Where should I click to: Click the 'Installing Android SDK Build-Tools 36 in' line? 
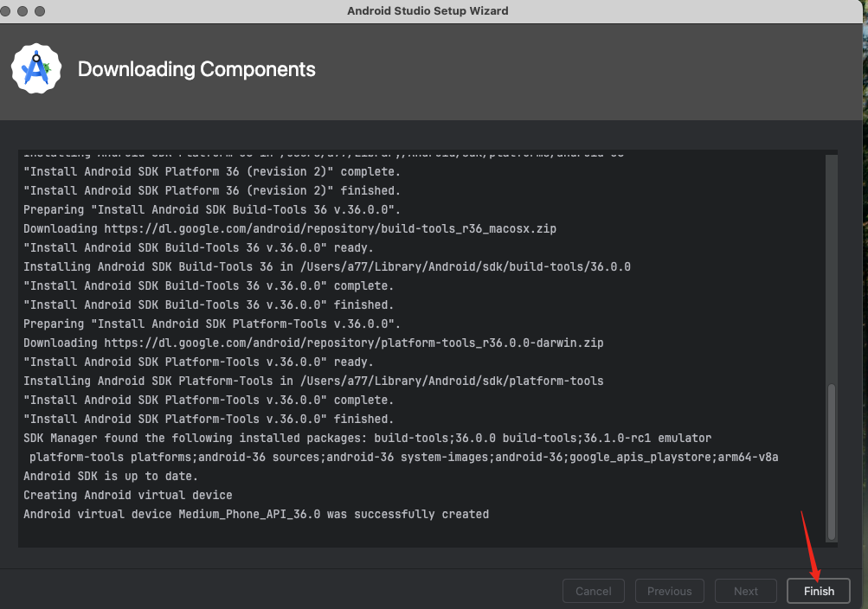[x=327, y=266]
